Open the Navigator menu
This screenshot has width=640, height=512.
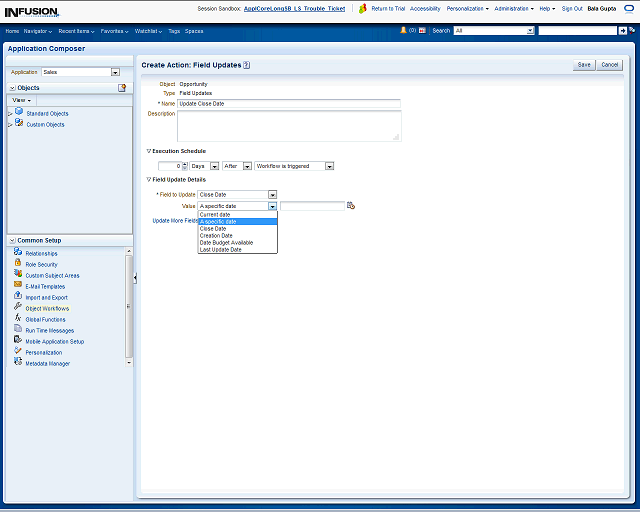tap(38, 31)
